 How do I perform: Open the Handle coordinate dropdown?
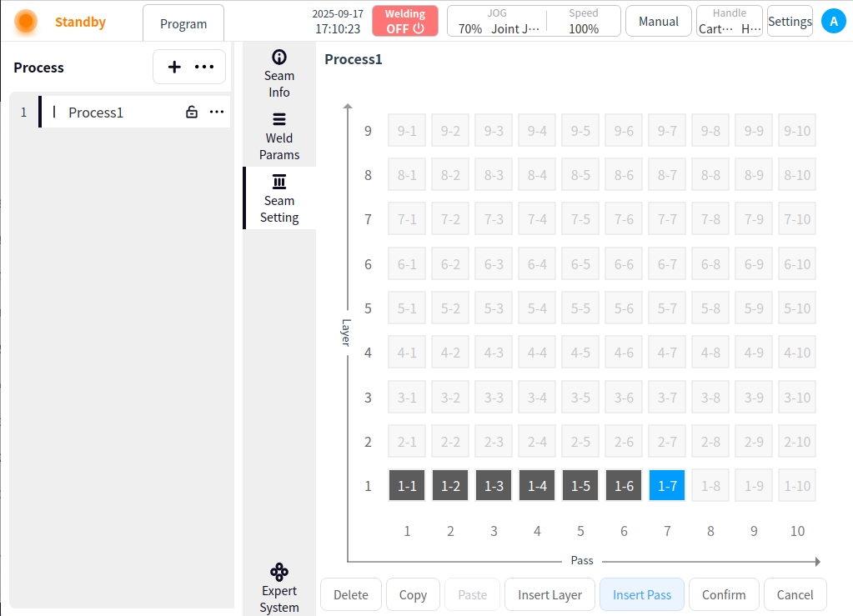pos(730,22)
